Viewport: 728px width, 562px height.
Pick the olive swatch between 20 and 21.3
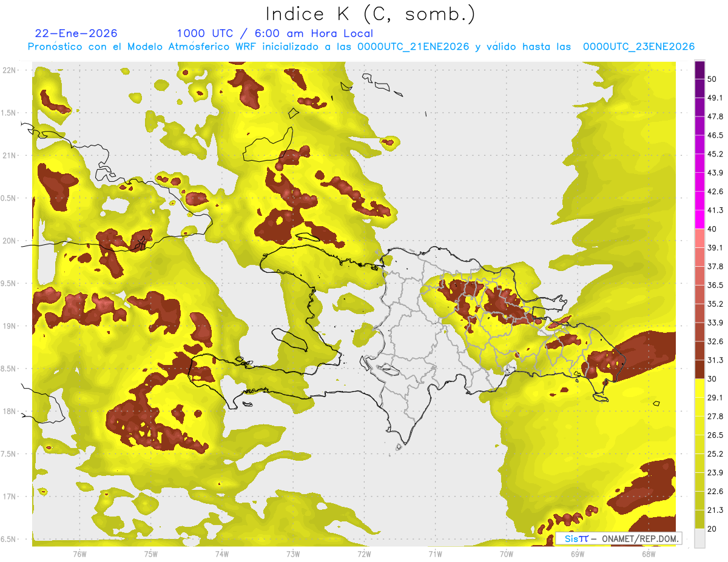coord(699,519)
